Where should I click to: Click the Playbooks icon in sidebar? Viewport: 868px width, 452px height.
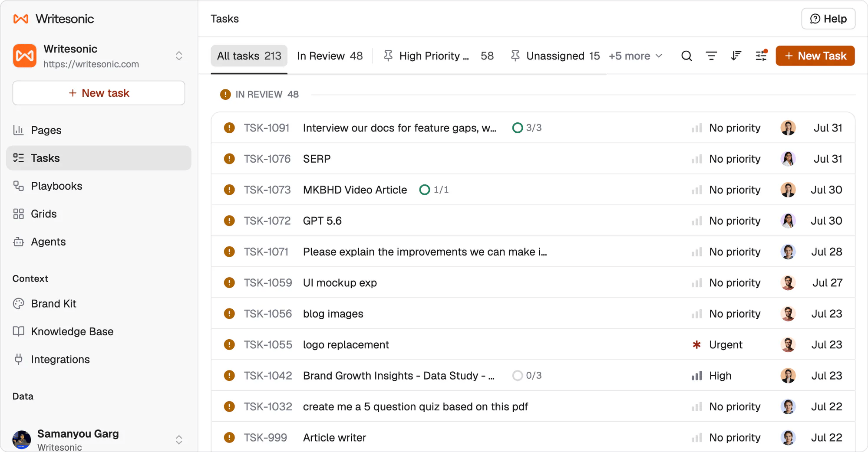(x=18, y=186)
